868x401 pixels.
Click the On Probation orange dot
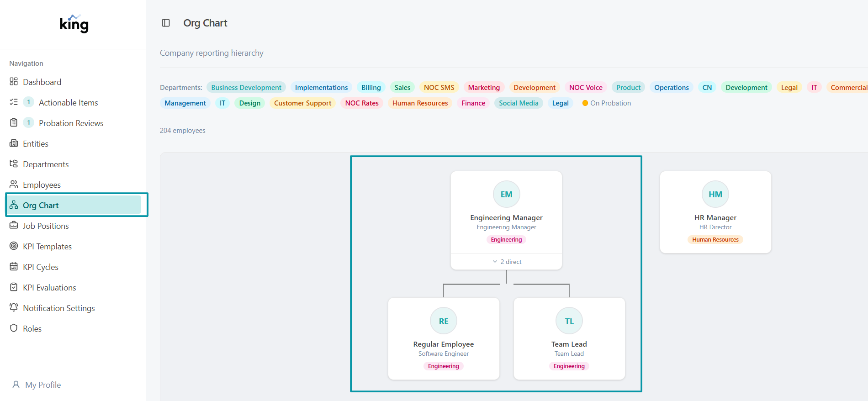(x=585, y=103)
